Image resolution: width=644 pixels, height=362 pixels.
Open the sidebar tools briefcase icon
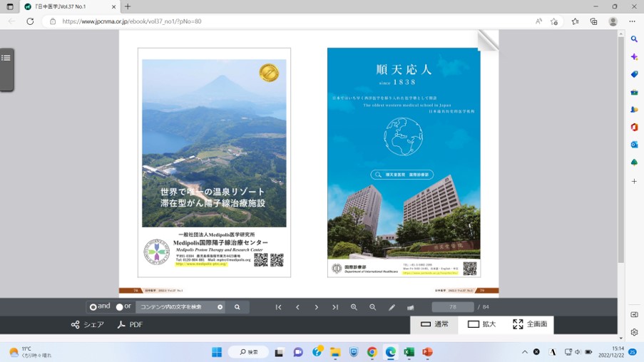pos(634,92)
